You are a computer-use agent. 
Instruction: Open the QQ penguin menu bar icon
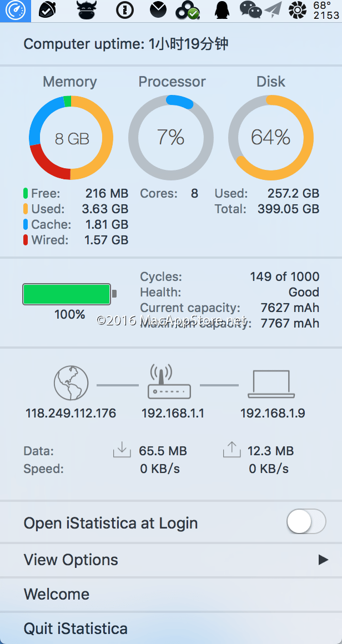222,10
